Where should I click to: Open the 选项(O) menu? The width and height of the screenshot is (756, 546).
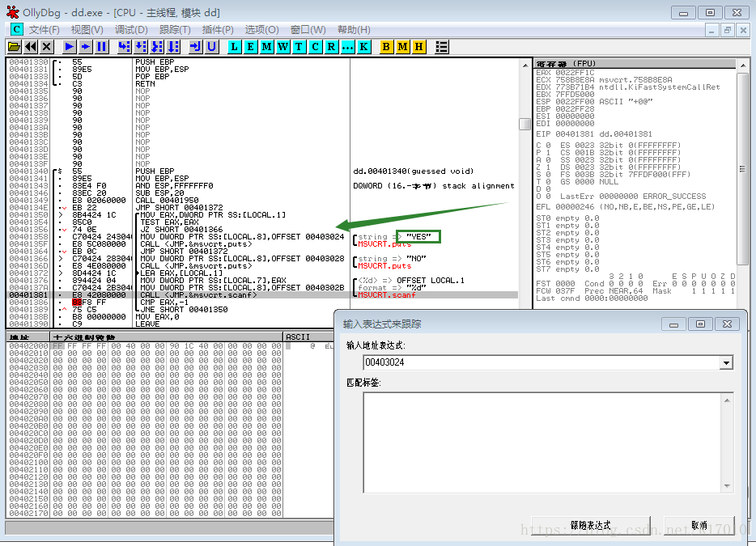point(261,30)
